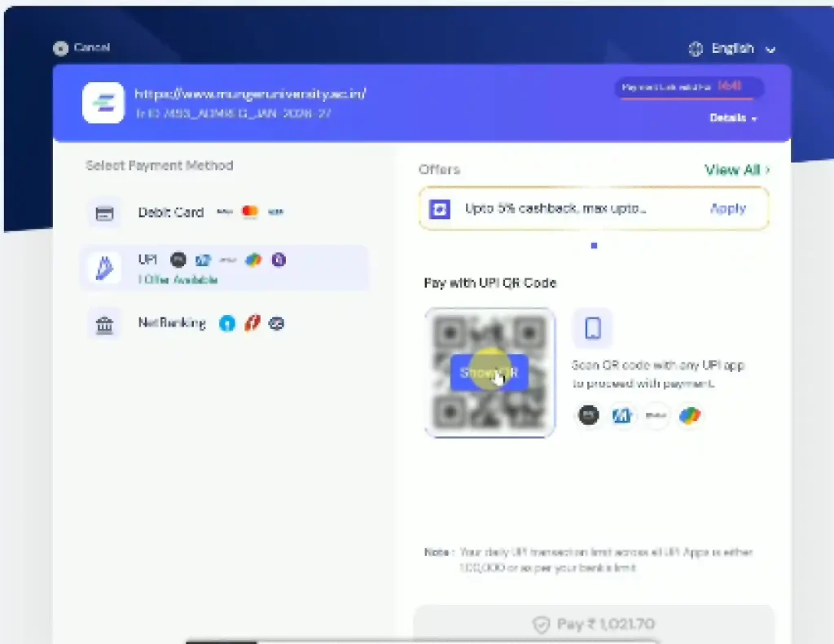
Task: Click the offer badge icon in the cashback card
Action: [440, 209]
